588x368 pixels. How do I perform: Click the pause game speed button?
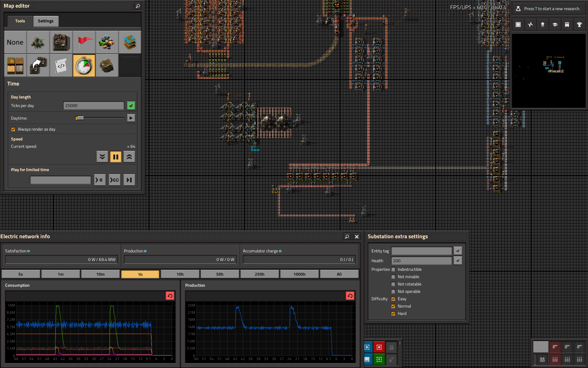(x=116, y=157)
